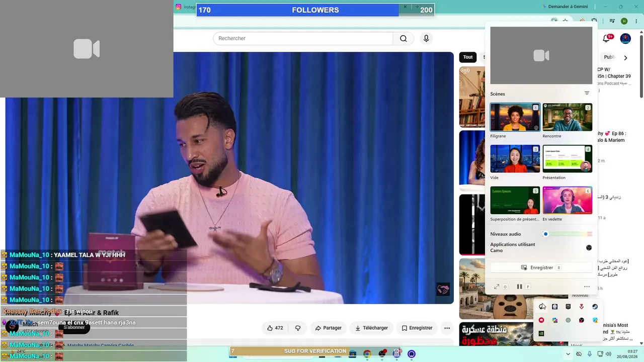The image size is (644, 362).
Task: Pause the Camo video feed
Action: pyautogui.click(x=519, y=287)
